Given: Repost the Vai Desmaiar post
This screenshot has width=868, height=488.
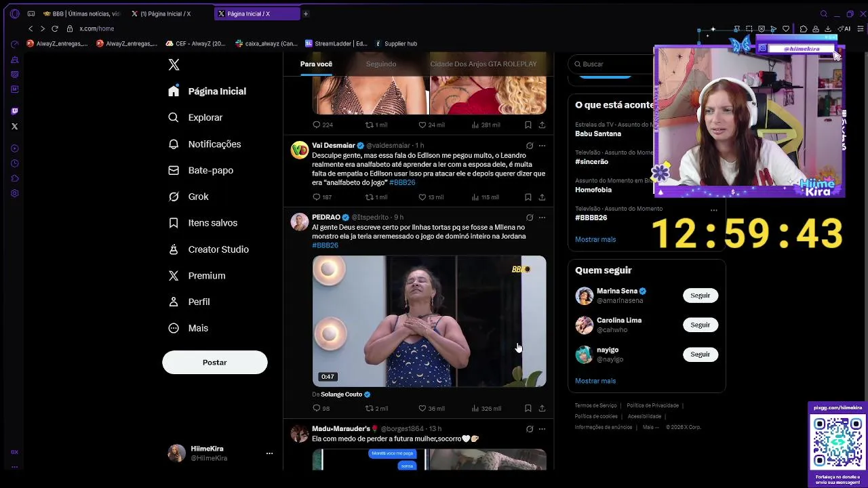Looking at the screenshot, I should click(376, 197).
